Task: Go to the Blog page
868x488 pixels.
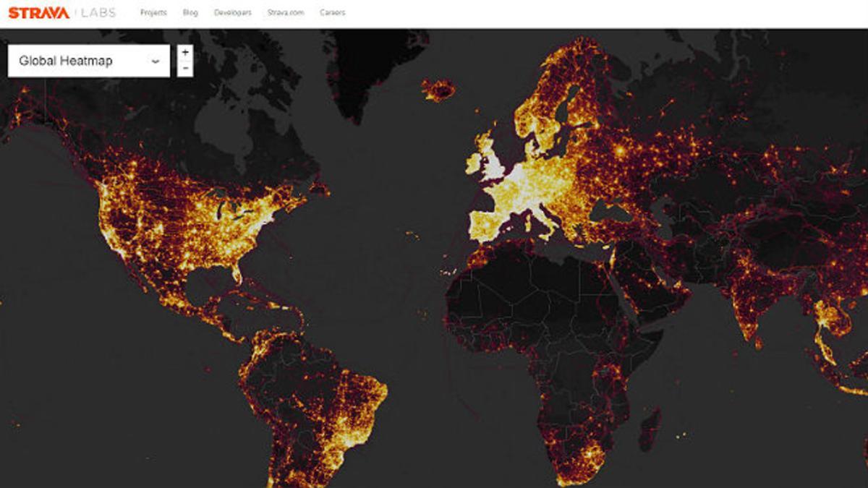Action: (190, 13)
